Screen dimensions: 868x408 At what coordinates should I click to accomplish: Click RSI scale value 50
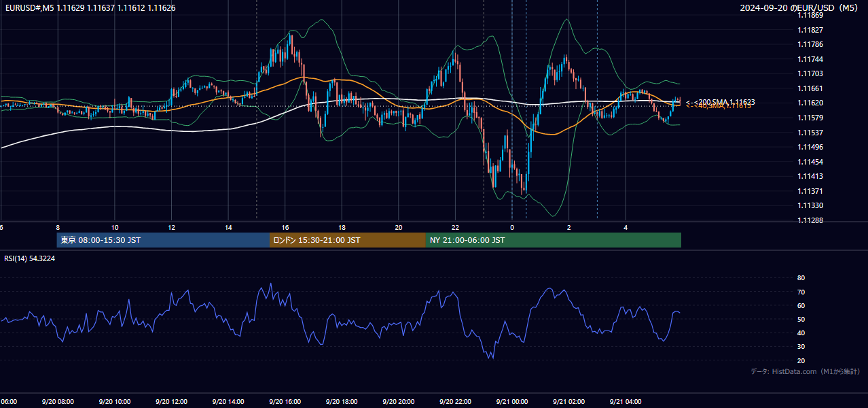(x=801, y=319)
